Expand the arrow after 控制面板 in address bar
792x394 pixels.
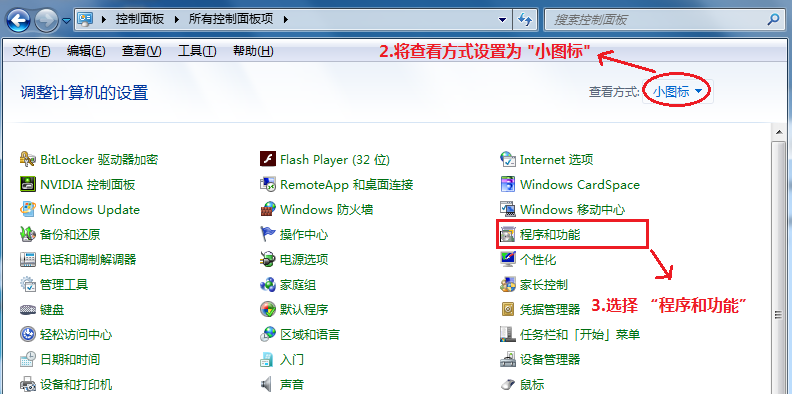(x=177, y=20)
